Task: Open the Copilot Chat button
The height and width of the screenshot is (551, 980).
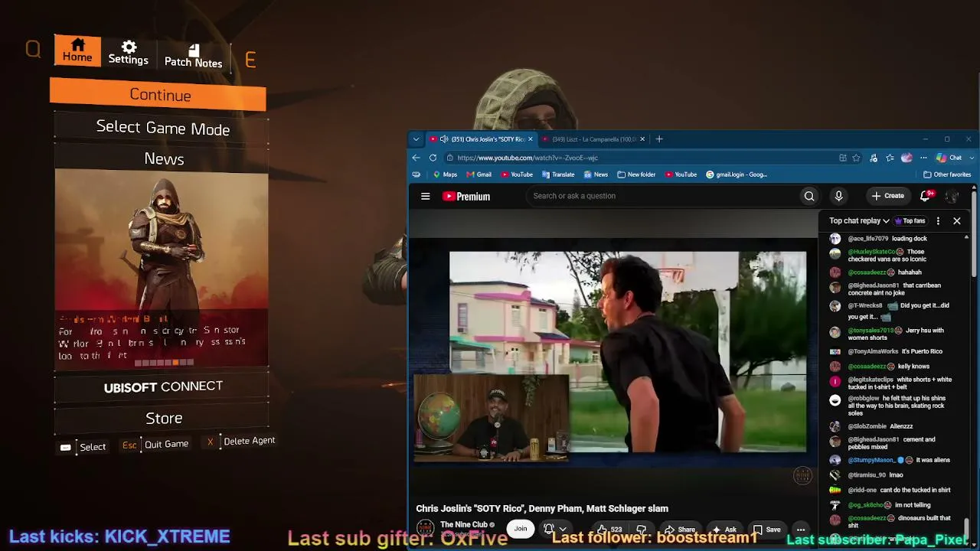Action: coord(949,158)
